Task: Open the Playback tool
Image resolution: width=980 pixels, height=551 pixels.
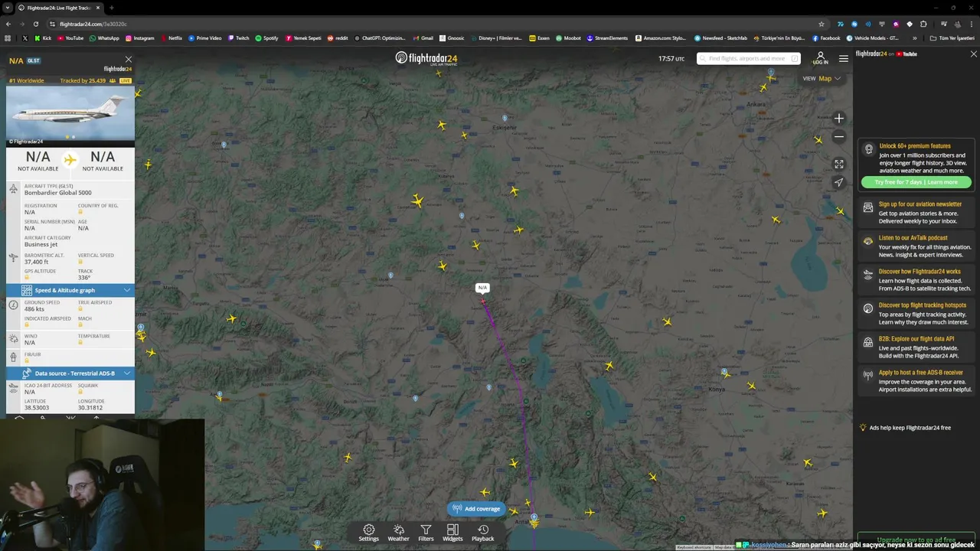Action: 482,533
